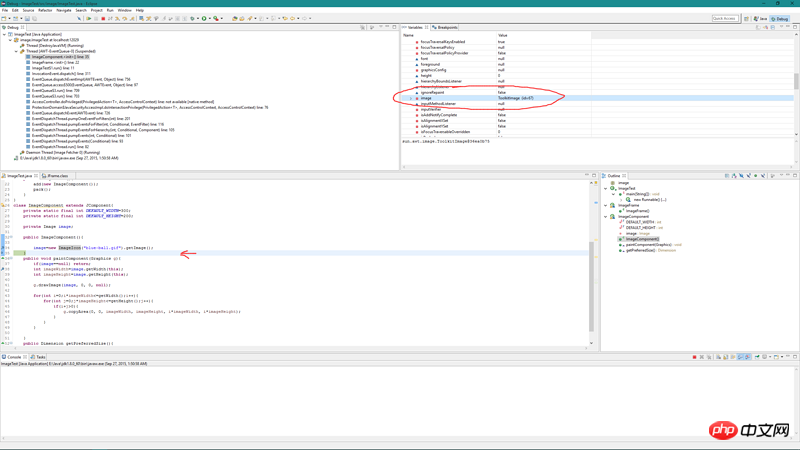Click the Quick Access search field
Image resolution: width=800 pixels, height=450 pixels.
point(725,18)
